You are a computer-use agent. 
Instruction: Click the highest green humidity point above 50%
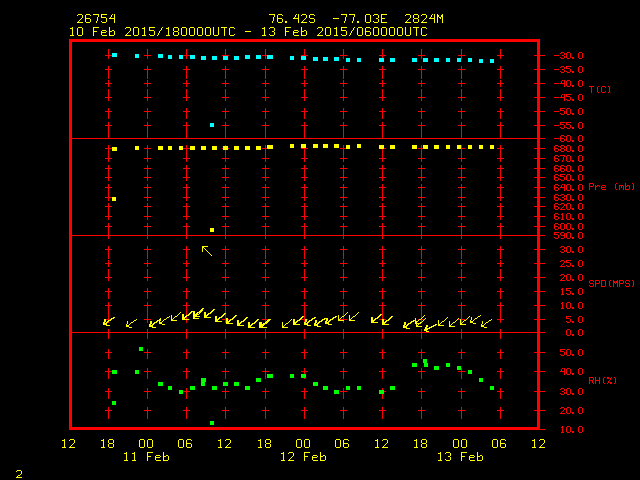pyautogui.click(x=141, y=349)
